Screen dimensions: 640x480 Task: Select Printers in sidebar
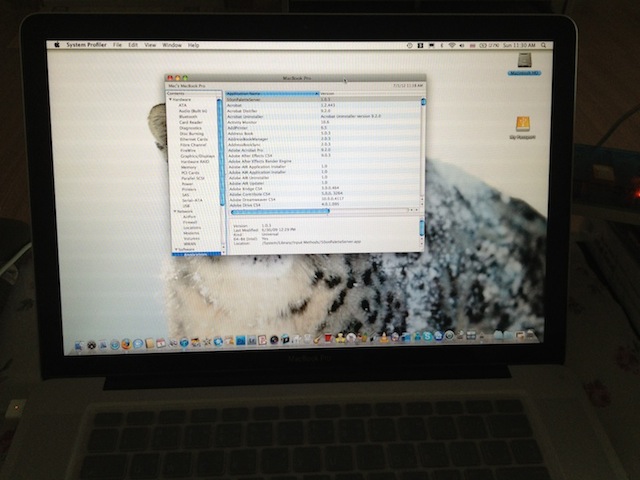pos(189,189)
